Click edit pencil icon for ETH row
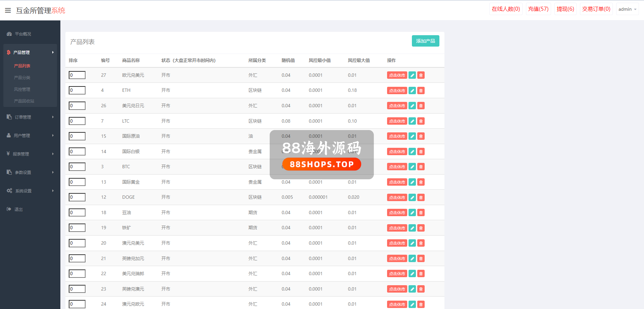Screen dimensions: 644x309 (412, 90)
